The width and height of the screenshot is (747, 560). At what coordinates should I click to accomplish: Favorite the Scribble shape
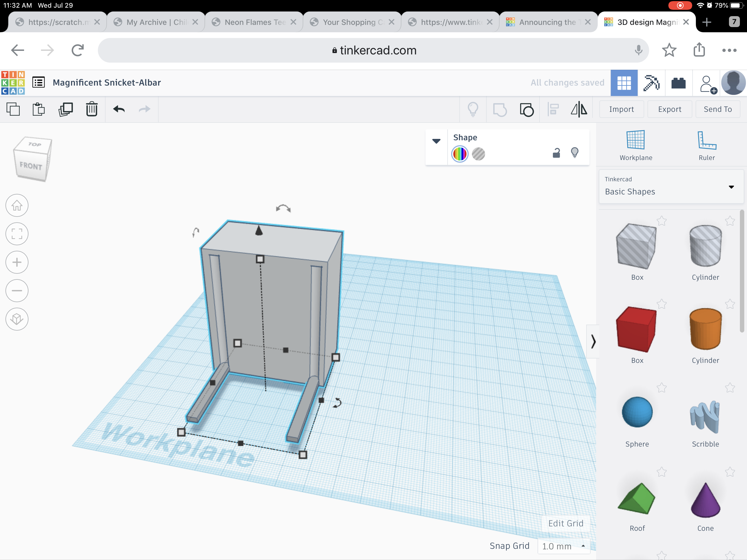(730, 388)
